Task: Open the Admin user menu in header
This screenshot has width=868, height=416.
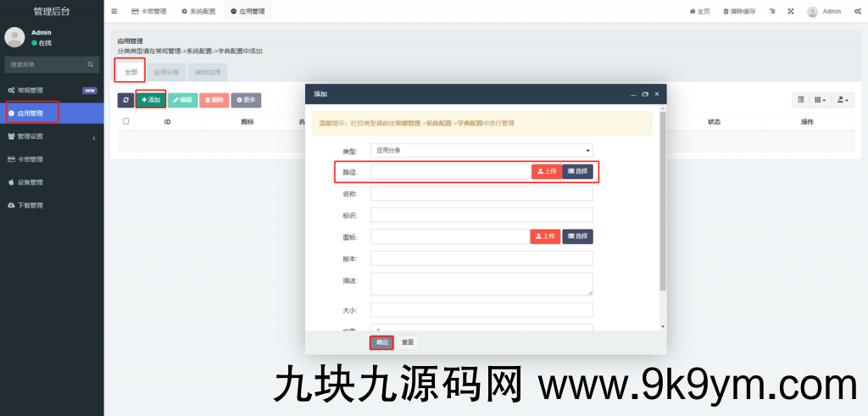Action: point(824,11)
